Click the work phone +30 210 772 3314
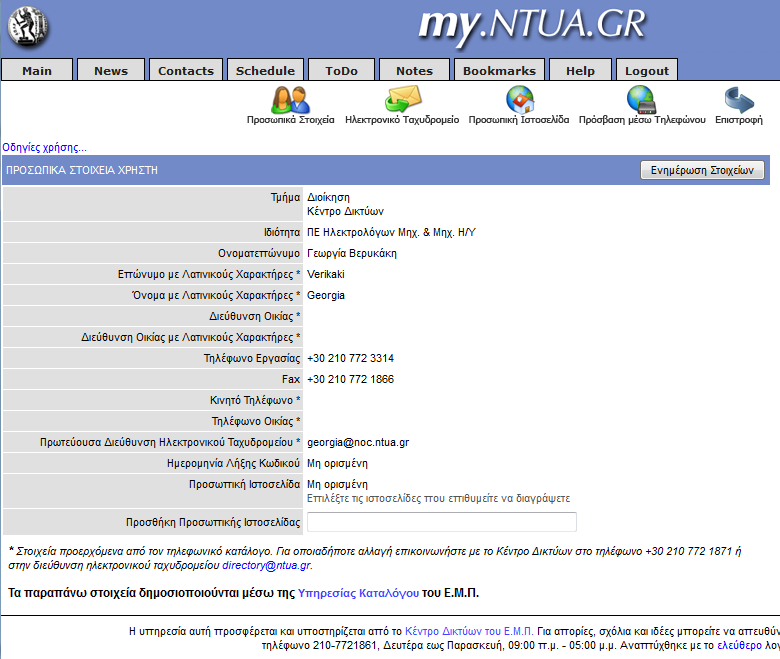Viewport: 780px width, 659px height. point(350,358)
